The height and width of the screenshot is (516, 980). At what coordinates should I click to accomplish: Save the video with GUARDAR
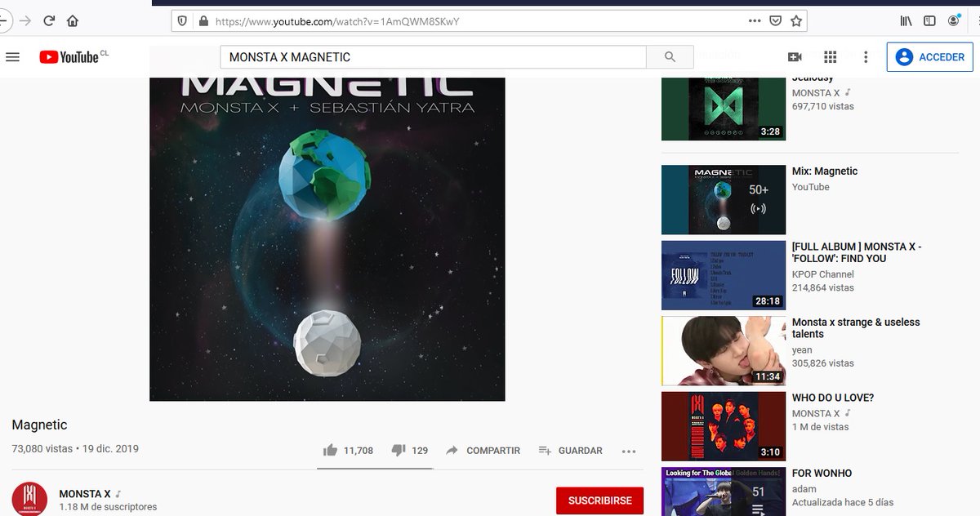(x=571, y=451)
